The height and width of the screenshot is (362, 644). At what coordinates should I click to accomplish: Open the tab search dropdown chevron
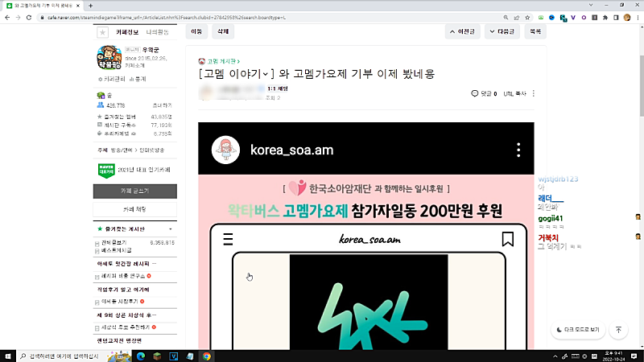pyautogui.click(x=591, y=5)
